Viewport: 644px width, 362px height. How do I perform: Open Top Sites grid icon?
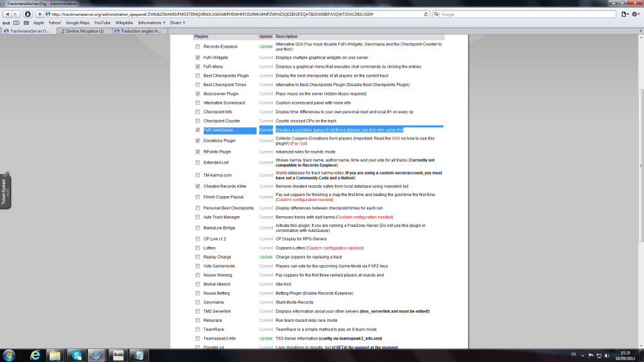click(x=26, y=23)
